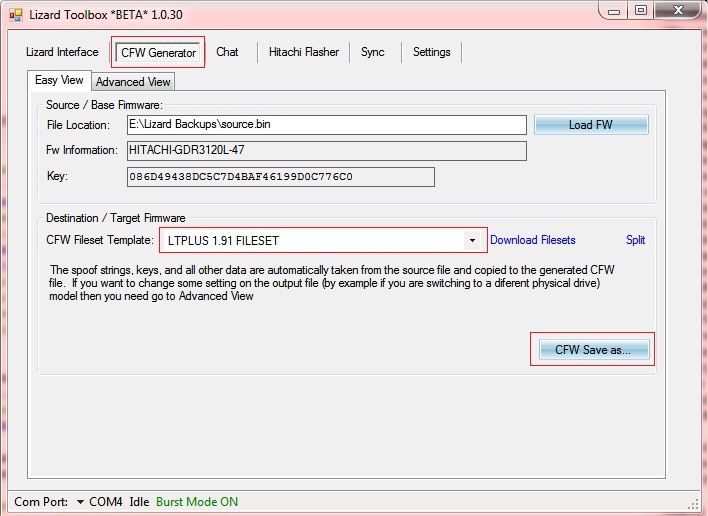Maximize the Lizard Toolbox window
The image size is (708, 516).
point(640,10)
